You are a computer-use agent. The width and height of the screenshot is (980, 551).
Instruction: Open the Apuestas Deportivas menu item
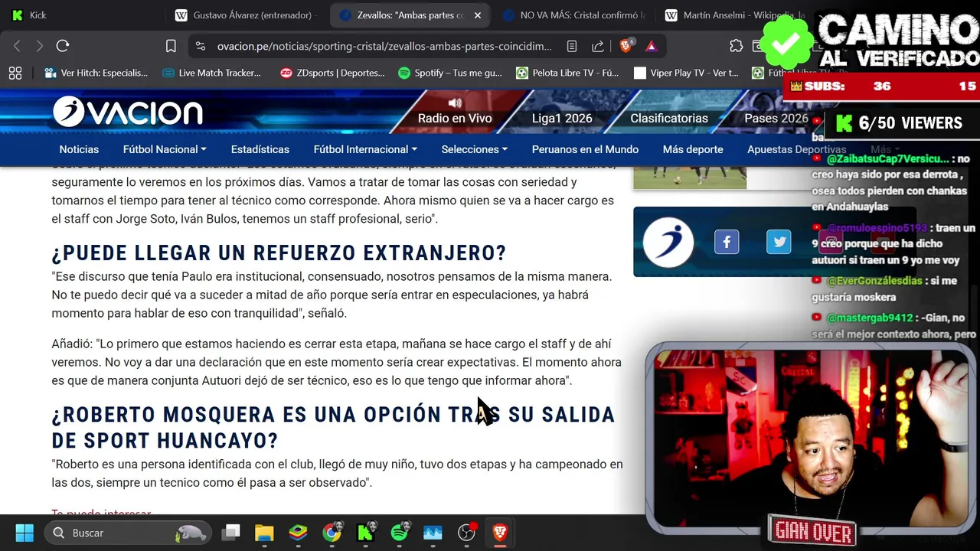pos(796,149)
